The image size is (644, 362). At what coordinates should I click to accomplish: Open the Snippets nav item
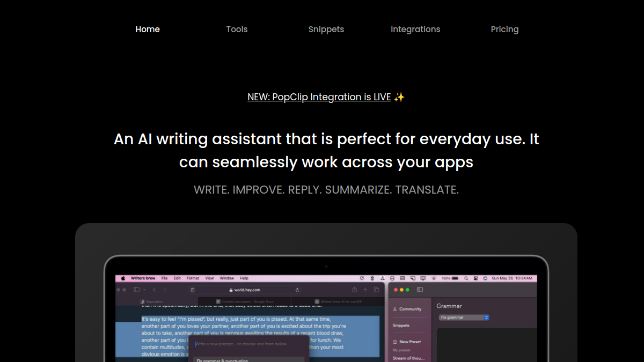(x=326, y=29)
